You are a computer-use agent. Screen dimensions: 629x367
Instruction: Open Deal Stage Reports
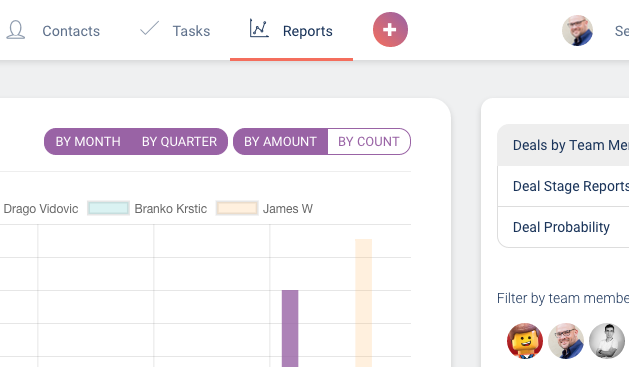[563, 186]
